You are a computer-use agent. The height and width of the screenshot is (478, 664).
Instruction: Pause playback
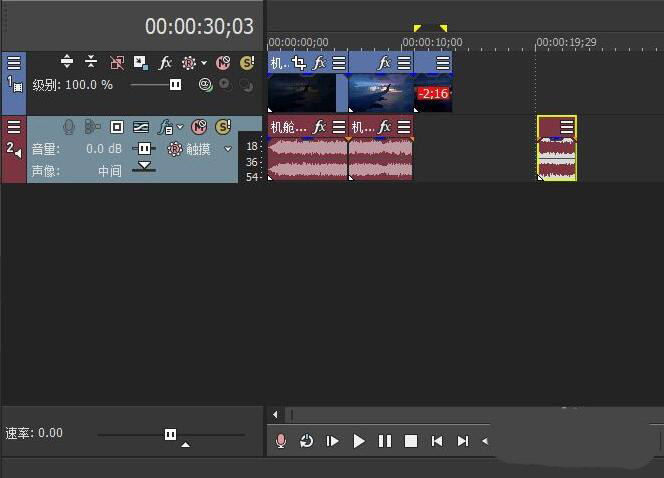pyautogui.click(x=385, y=441)
